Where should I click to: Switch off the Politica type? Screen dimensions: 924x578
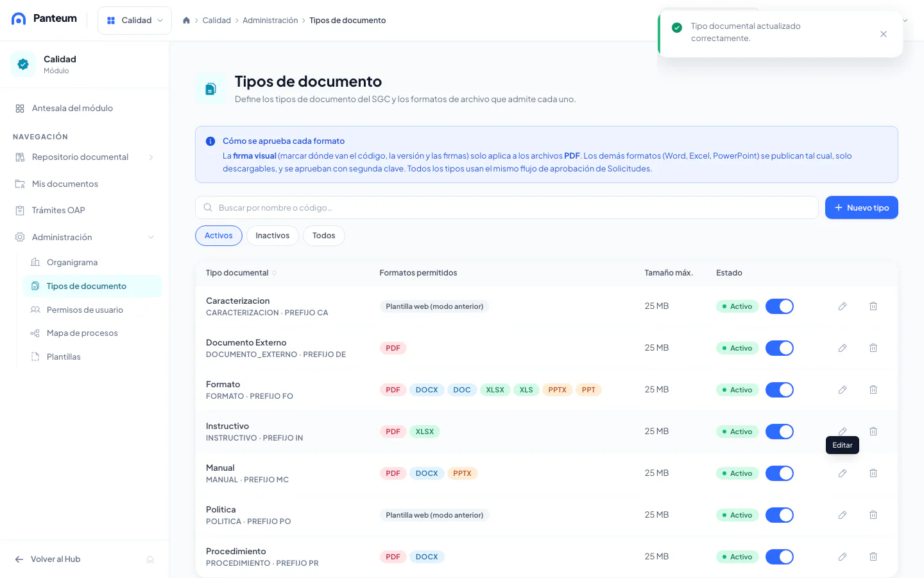[x=780, y=515]
